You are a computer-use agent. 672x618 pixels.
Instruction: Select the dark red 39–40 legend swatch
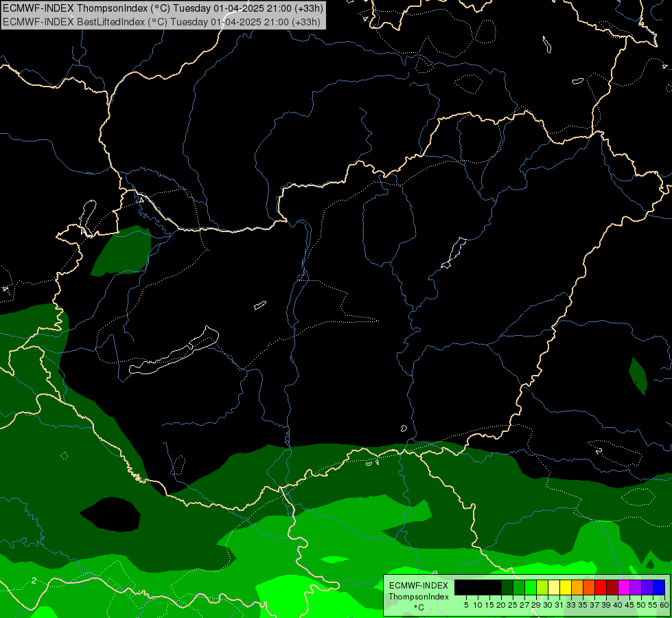612,587
